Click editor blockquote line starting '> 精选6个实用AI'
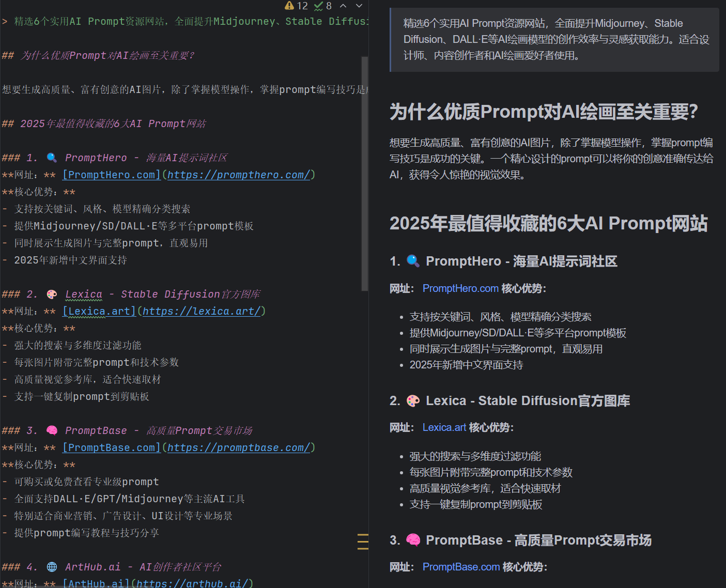 pyautogui.click(x=185, y=21)
